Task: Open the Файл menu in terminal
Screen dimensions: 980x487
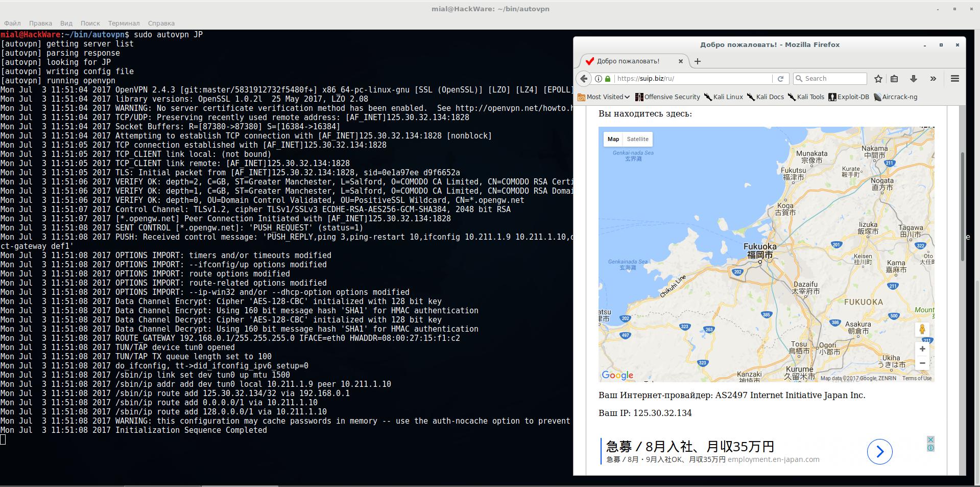Action: [x=13, y=24]
